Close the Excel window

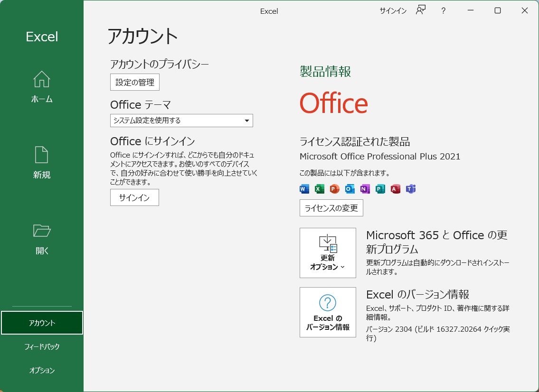point(525,10)
